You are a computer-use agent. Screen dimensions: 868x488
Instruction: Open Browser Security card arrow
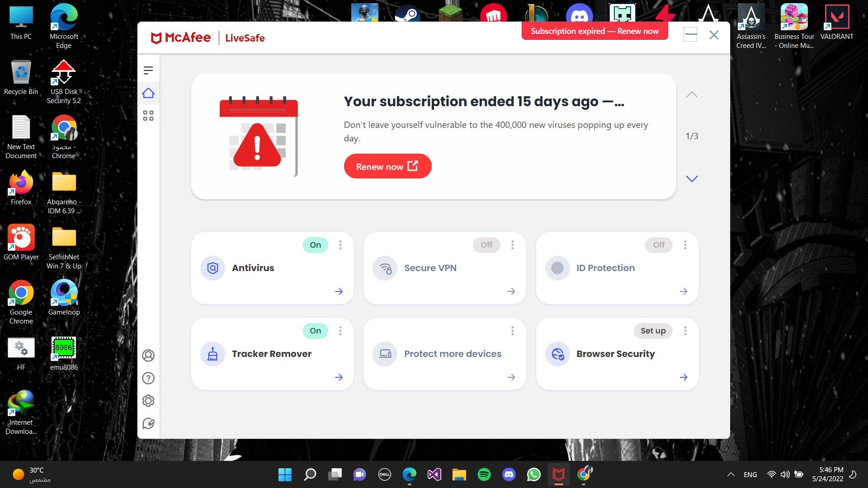[x=684, y=377]
